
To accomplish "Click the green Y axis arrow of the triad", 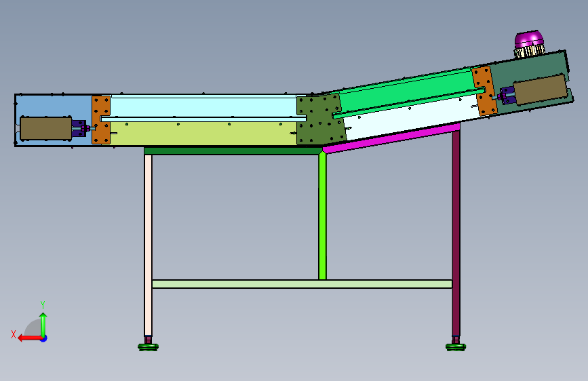I will [43, 325].
